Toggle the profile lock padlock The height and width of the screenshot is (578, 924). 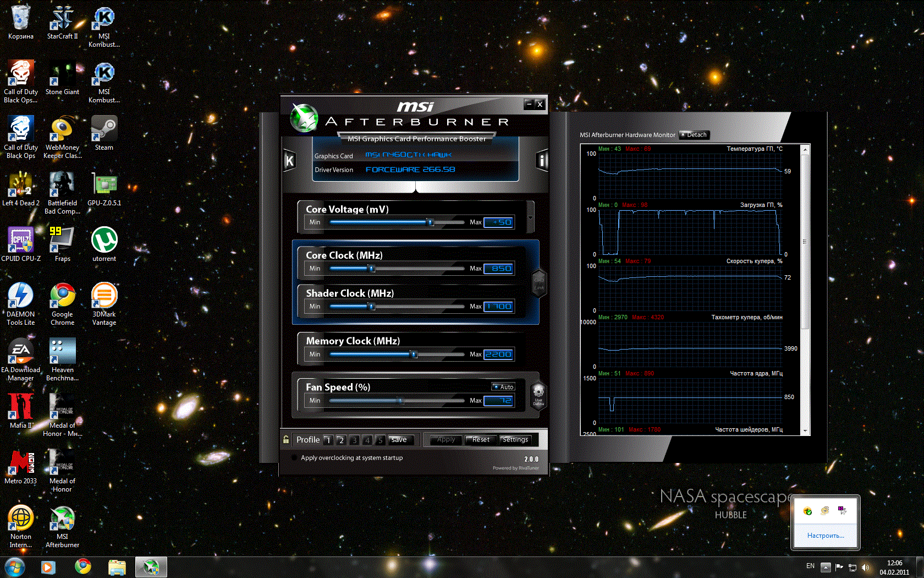coord(286,439)
